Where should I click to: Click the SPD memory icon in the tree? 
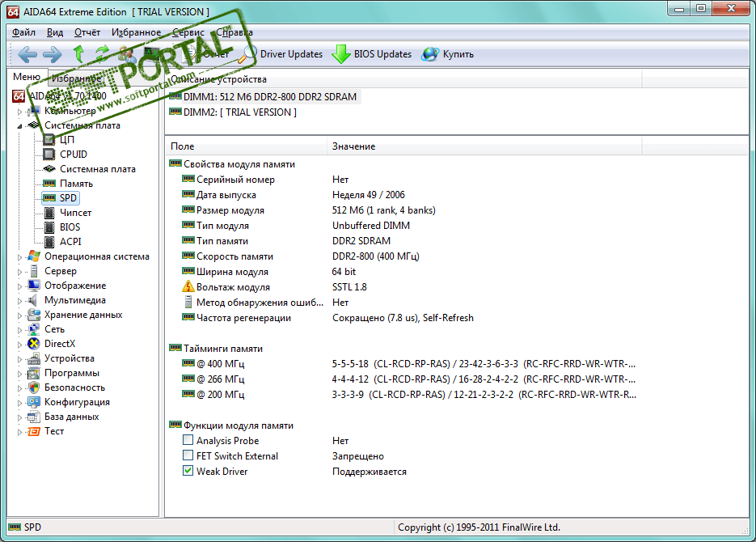pos(49,197)
